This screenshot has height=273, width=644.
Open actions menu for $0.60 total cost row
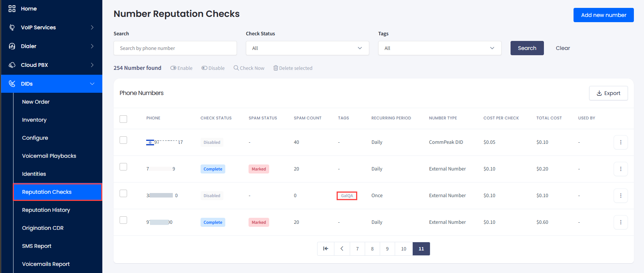621,222
